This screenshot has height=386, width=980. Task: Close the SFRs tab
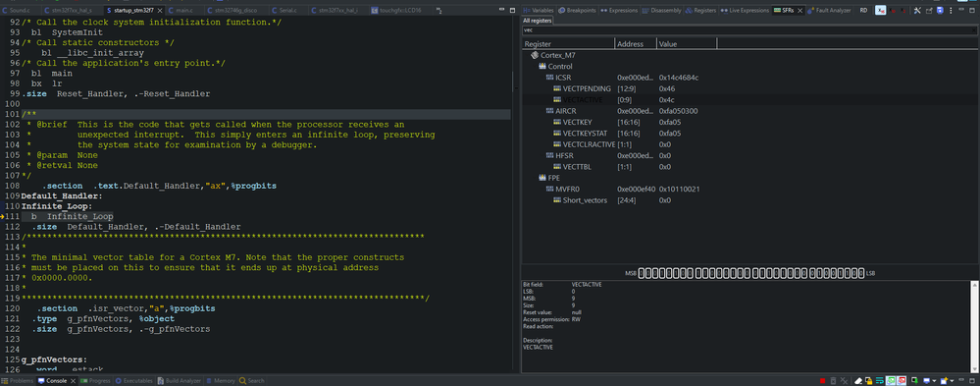tap(800, 11)
